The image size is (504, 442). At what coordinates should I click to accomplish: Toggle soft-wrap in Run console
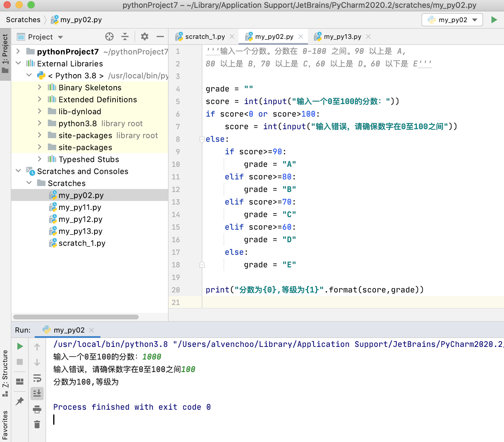[x=37, y=378]
